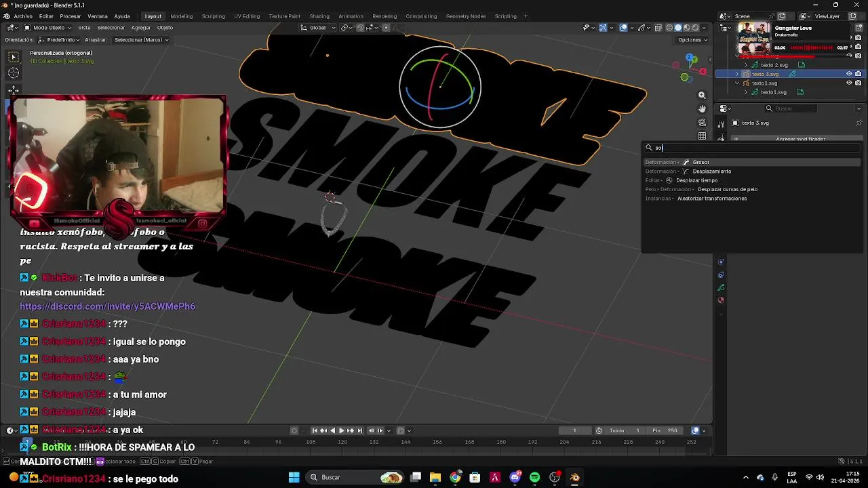Open the Procesar menu
Viewport: 868px width, 488px height.
[x=71, y=16]
